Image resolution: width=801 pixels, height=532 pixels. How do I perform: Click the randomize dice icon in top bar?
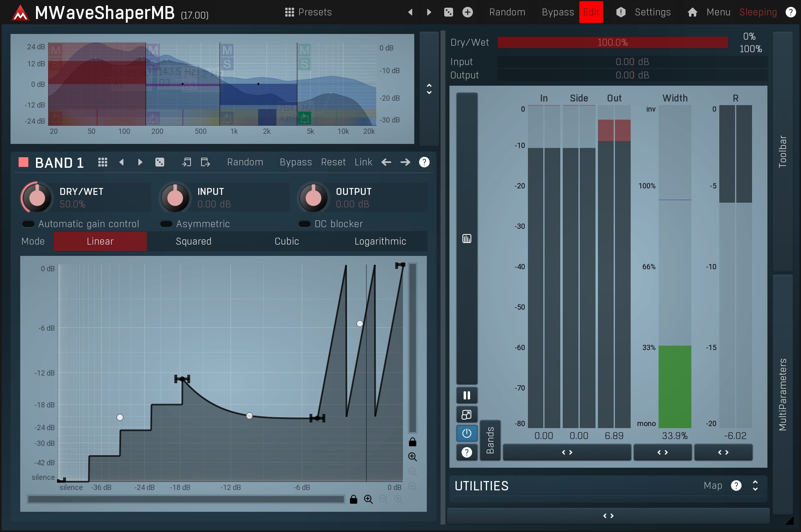448,12
